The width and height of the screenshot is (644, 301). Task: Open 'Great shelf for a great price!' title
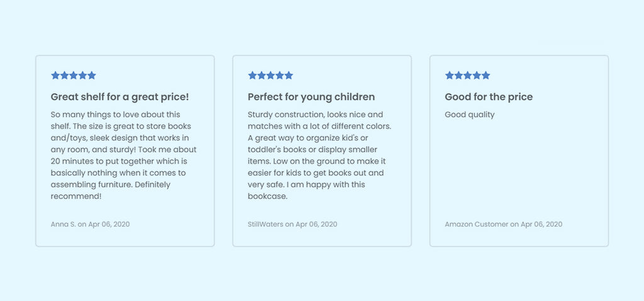pyautogui.click(x=119, y=97)
